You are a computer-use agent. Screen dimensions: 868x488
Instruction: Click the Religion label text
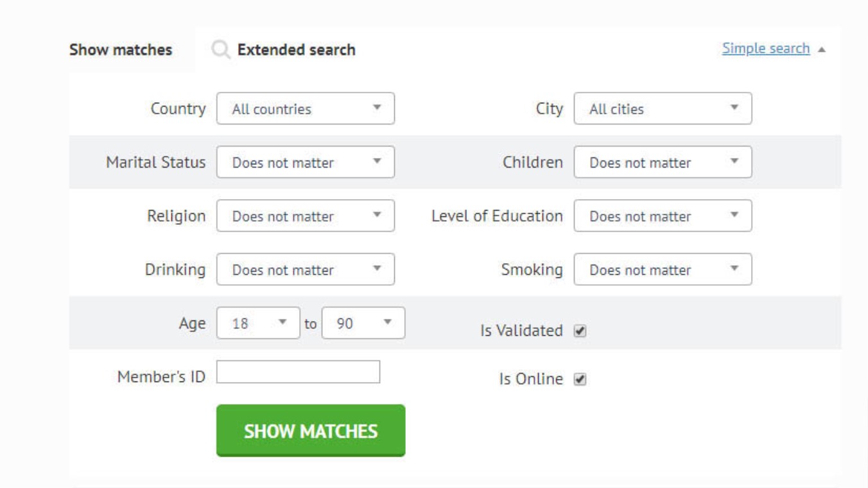[177, 216]
